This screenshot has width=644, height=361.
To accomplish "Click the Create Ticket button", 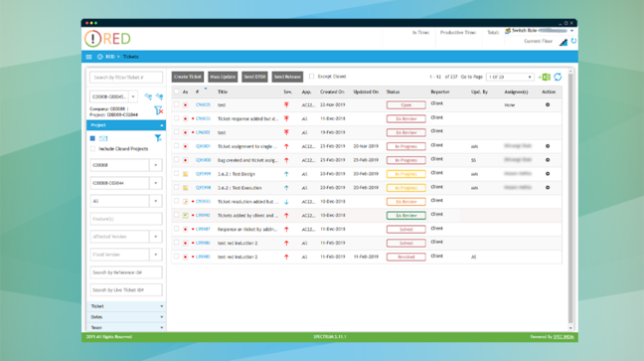I will [x=188, y=77].
